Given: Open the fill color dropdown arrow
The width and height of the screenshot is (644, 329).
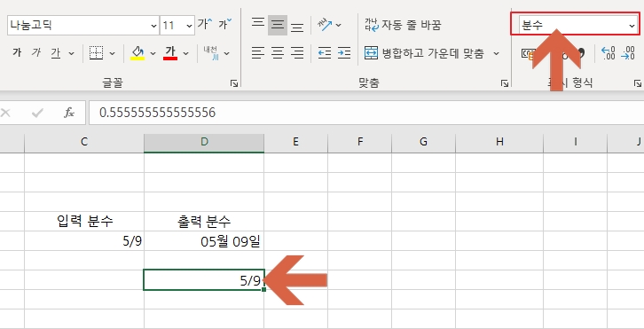Looking at the screenshot, I should (x=153, y=53).
